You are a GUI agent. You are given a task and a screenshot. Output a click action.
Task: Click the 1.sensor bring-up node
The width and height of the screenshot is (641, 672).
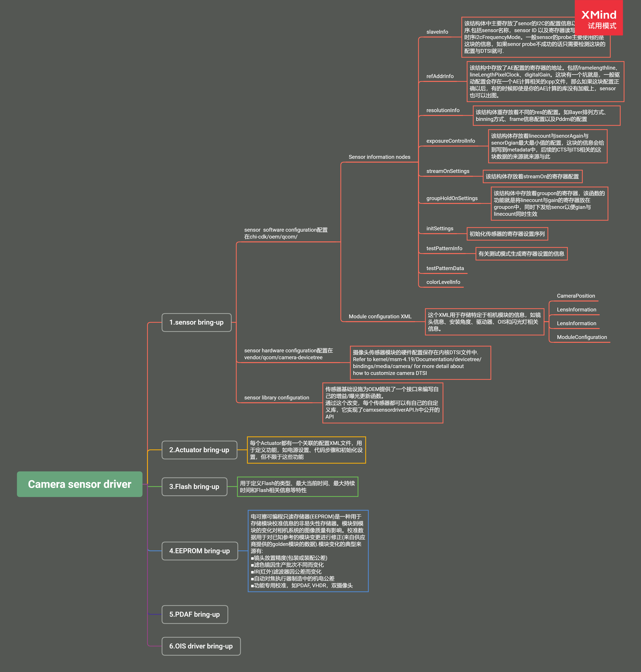coord(196,322)
